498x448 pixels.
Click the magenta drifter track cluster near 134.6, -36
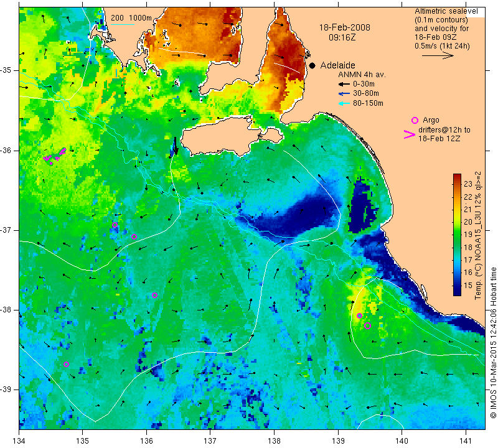pyautogui.click(x=55, y=156)
